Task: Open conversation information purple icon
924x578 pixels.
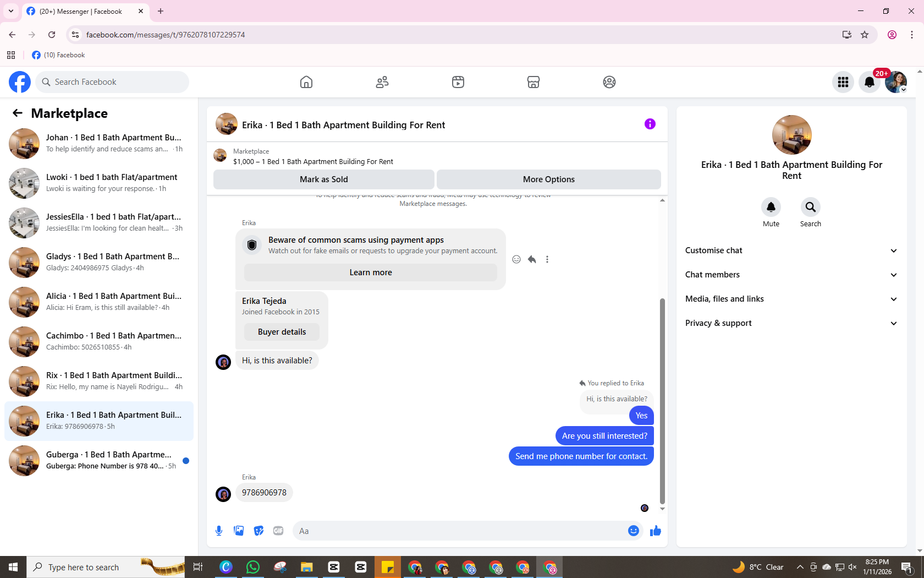Action: click(650, 124)
